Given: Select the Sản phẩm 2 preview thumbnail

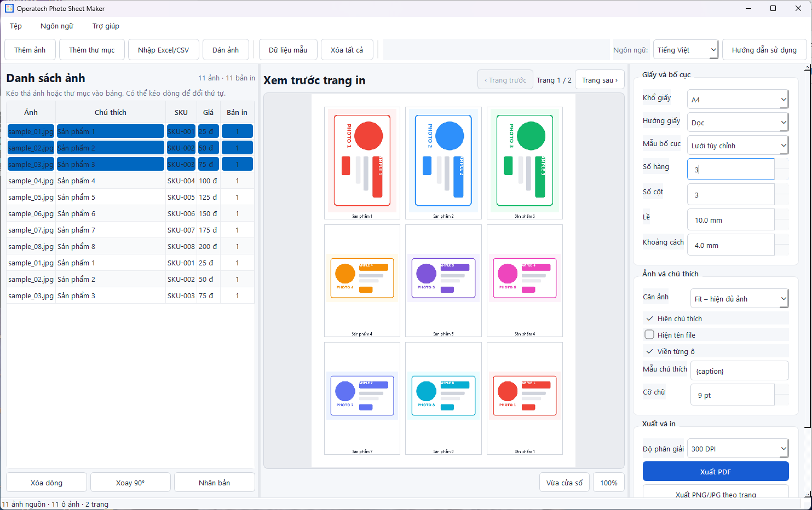Looking at the screenshot, I should point(444,163).
